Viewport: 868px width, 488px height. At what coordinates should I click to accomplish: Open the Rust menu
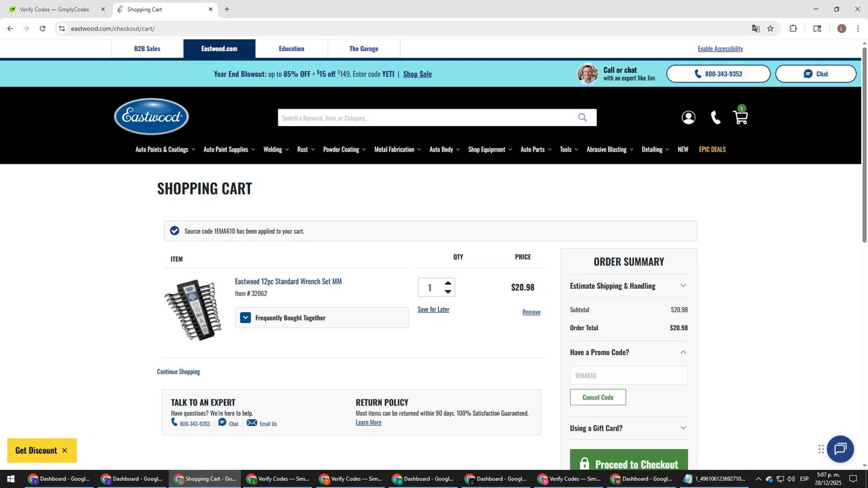[x=306, y=149]
